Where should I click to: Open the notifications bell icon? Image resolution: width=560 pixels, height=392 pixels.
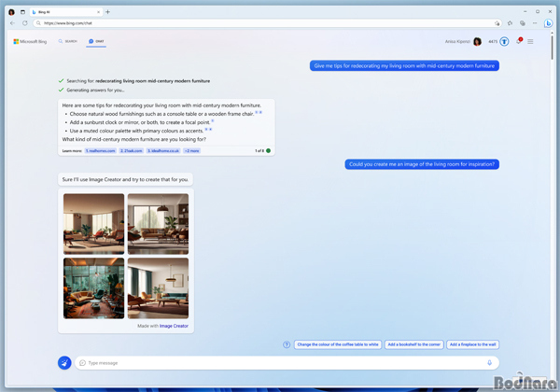point(519,41)
